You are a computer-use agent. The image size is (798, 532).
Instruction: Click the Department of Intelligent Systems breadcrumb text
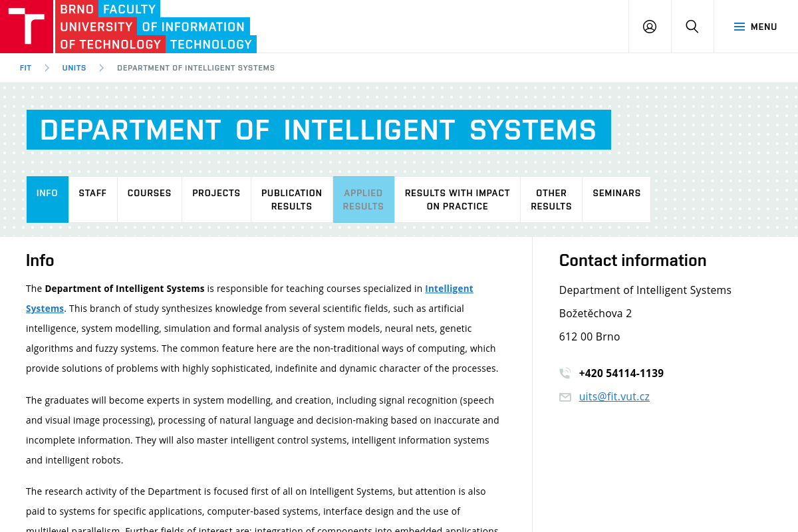(196, 68)
